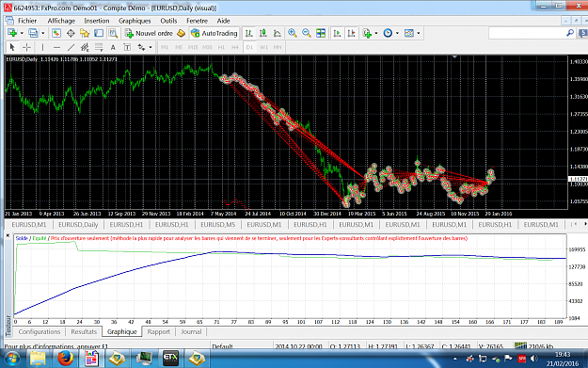
Task: Open the Data Window crosshair icon
Action: pos(71,33)
